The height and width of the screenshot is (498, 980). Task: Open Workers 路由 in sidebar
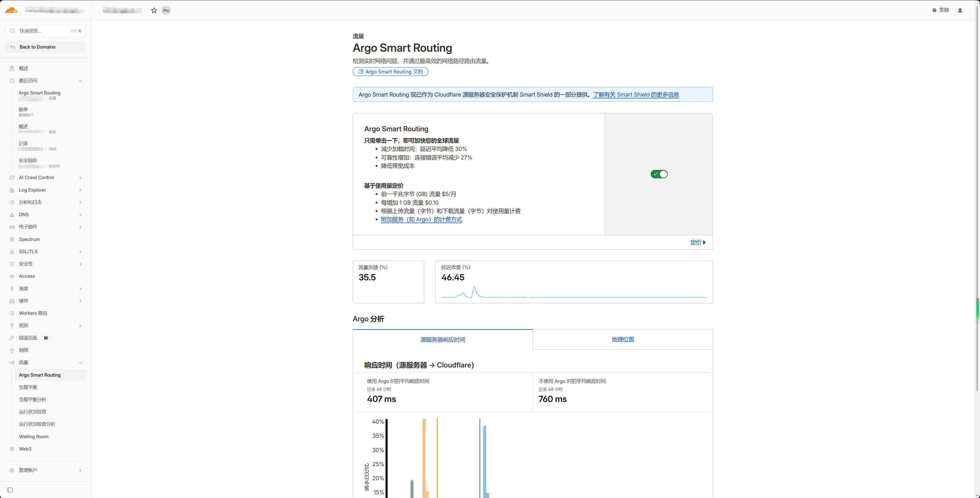[33, 313]
